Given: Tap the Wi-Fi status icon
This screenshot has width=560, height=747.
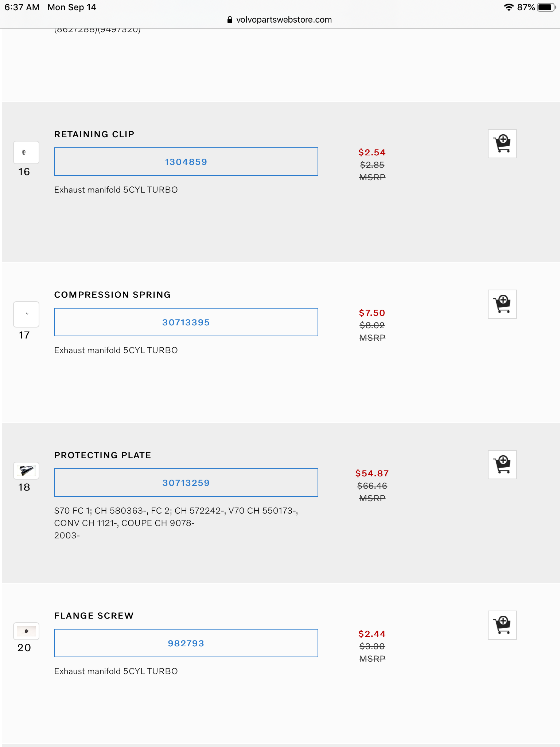Looking at the screenshot, I should point(508,7).
